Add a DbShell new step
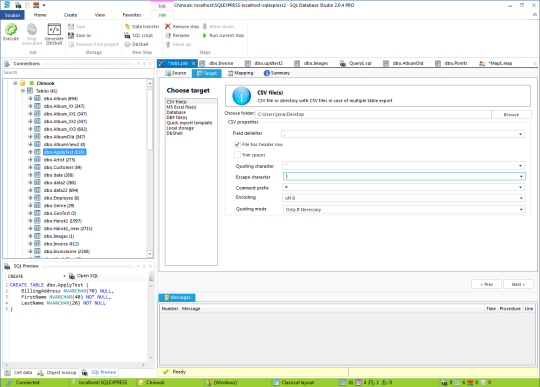Viewport: 540px width, 387px height. tap(136, 44)
